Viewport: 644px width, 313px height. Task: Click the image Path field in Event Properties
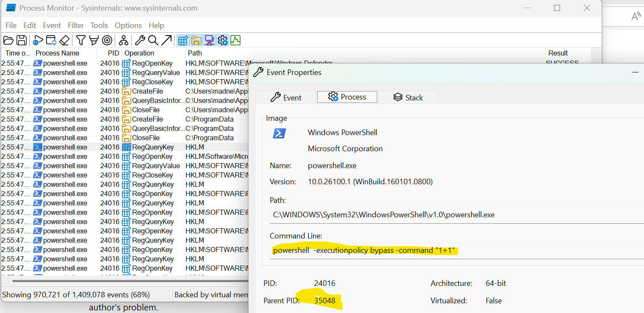pyautogui.click(x=457, y=215)
